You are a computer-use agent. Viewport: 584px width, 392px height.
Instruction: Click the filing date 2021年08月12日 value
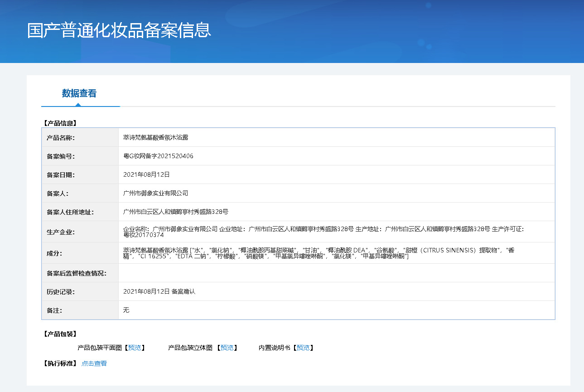pos(146,174)
